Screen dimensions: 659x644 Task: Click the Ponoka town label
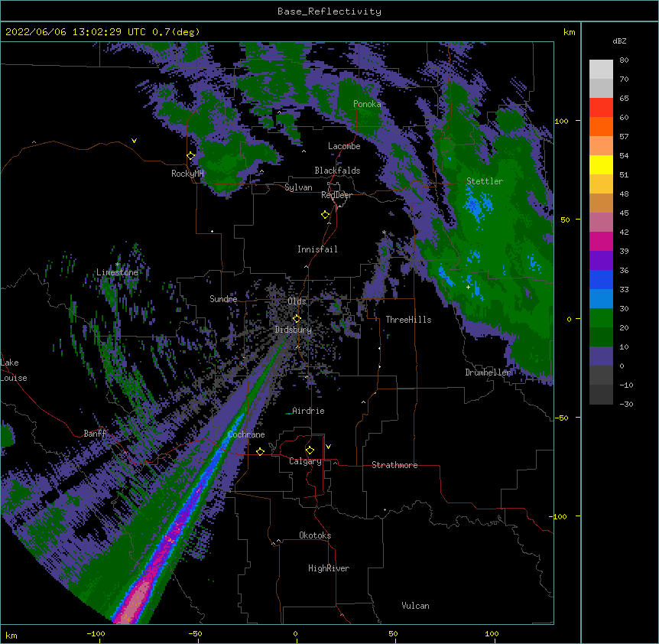point(367,104)
